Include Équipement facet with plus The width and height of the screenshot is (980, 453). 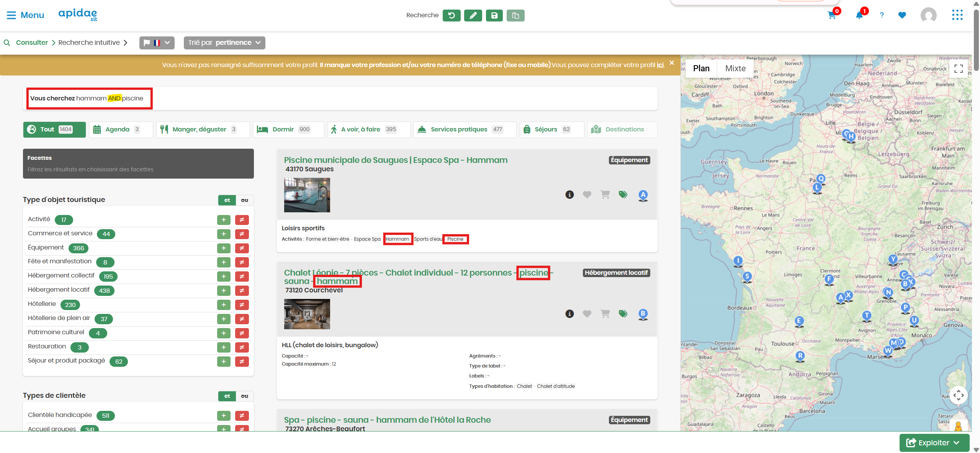(x=224, y=248)
